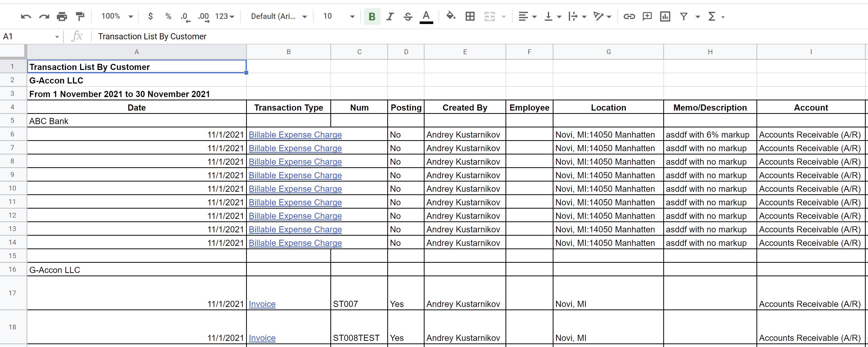Select the 'ABC Bank' cell

[x=137, y=121]
